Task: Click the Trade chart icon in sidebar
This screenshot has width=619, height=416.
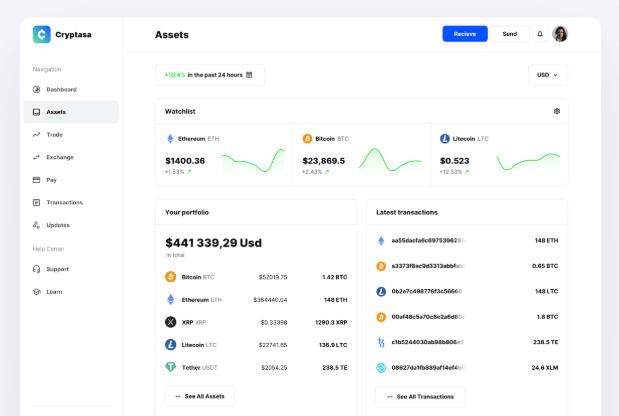Action: click(x=36, y=135)
